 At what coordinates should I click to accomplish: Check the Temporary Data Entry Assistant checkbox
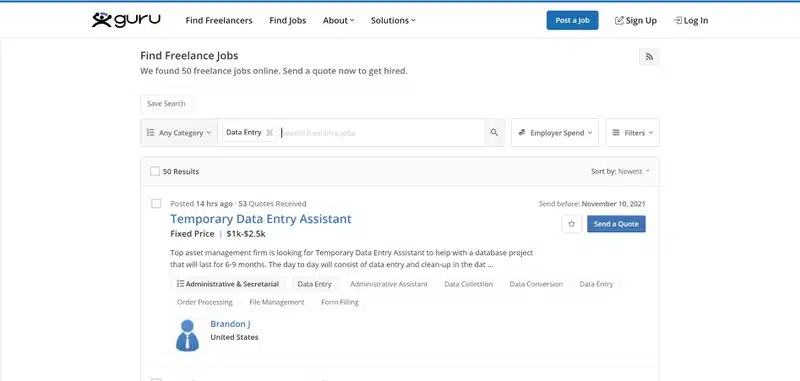[x=156, y=204]
